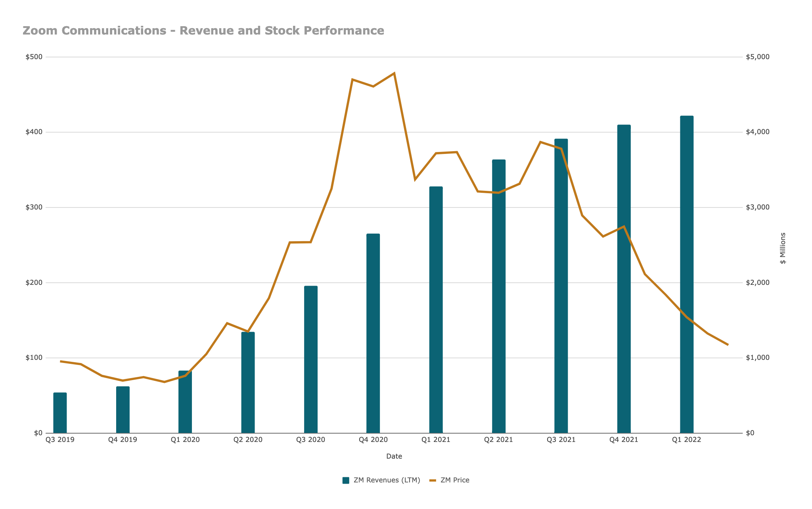Toggle ZM Revenues (LTM) legend entry
Viewport: 812px width, 509px height.
[381, 480]
